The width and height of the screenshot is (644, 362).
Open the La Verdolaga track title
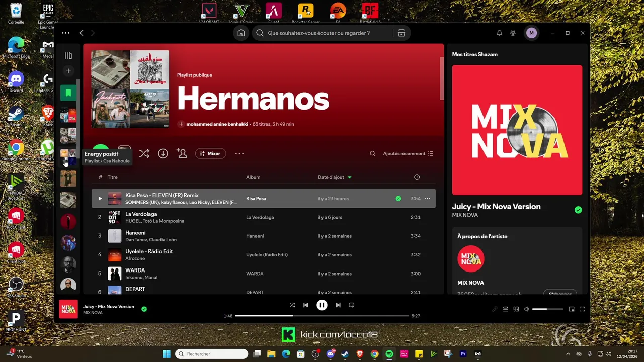tap(141, 214)
